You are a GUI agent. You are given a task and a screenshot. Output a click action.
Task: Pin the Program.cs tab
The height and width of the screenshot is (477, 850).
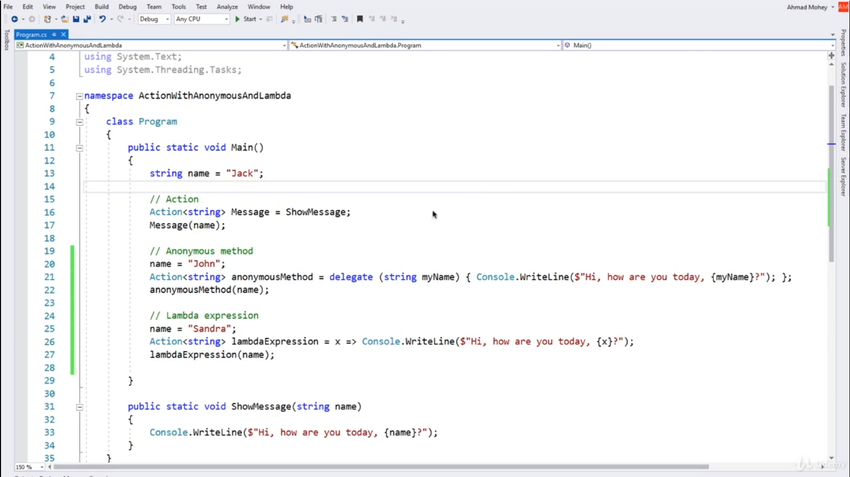(x=54, y=34)
